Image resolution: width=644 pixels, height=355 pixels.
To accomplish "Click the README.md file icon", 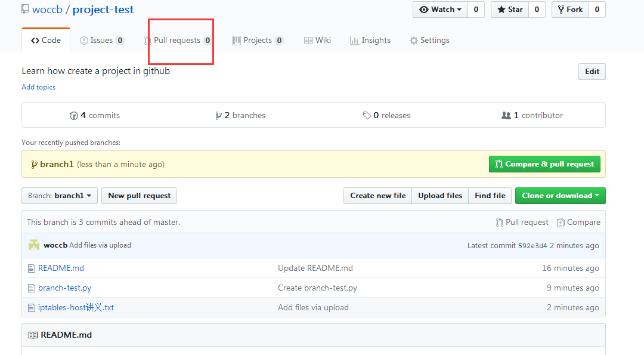I will [x=32, y=268].
